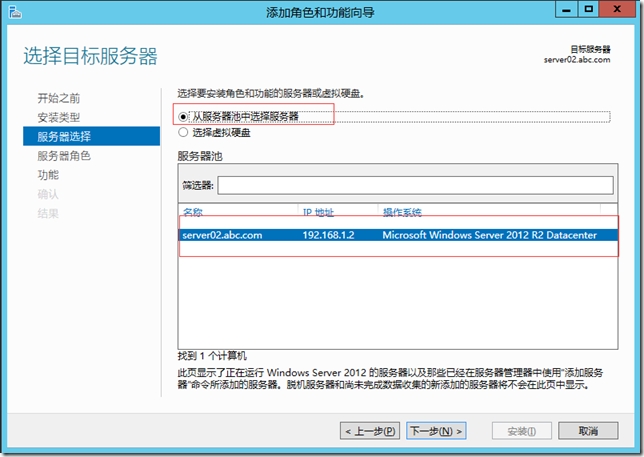644x457 pixels.
Task: Close the 添加角色和功能向导 window
Action: click(x=617, y=9)
